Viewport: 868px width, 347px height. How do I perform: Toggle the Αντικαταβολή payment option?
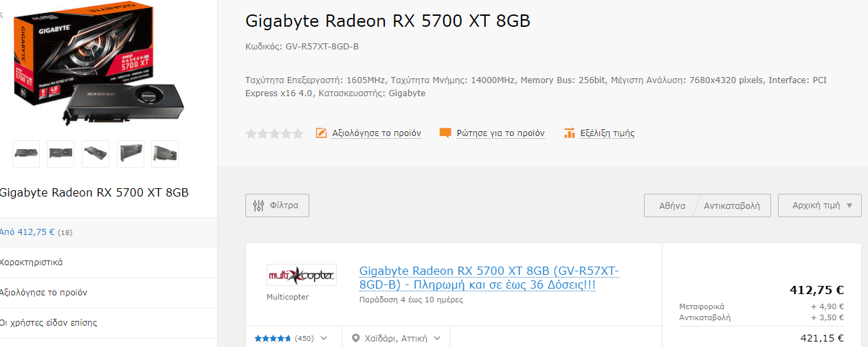click(x=732, y=205)
